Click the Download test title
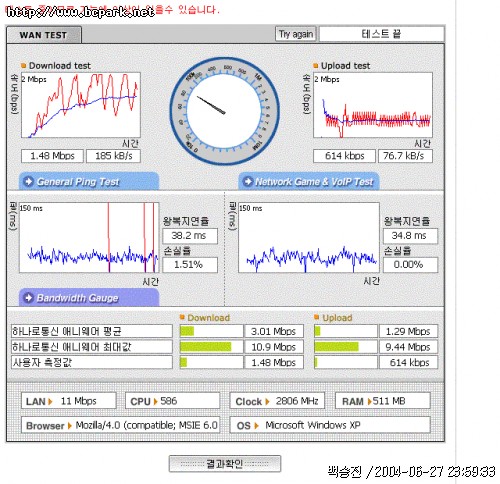This screenshot has width=500, height=484. click(60, 66)
